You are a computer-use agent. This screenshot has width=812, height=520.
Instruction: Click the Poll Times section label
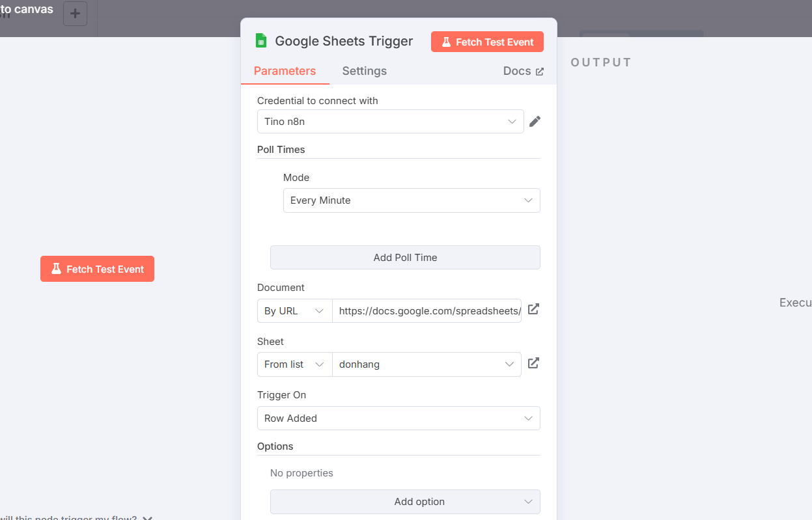[x=281, y=149]
